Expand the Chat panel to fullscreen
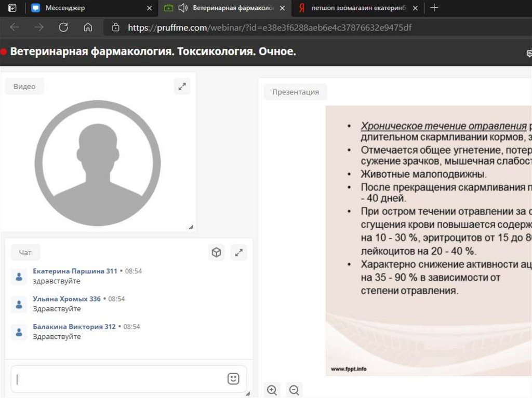532x398 pixels. point(238,253)
